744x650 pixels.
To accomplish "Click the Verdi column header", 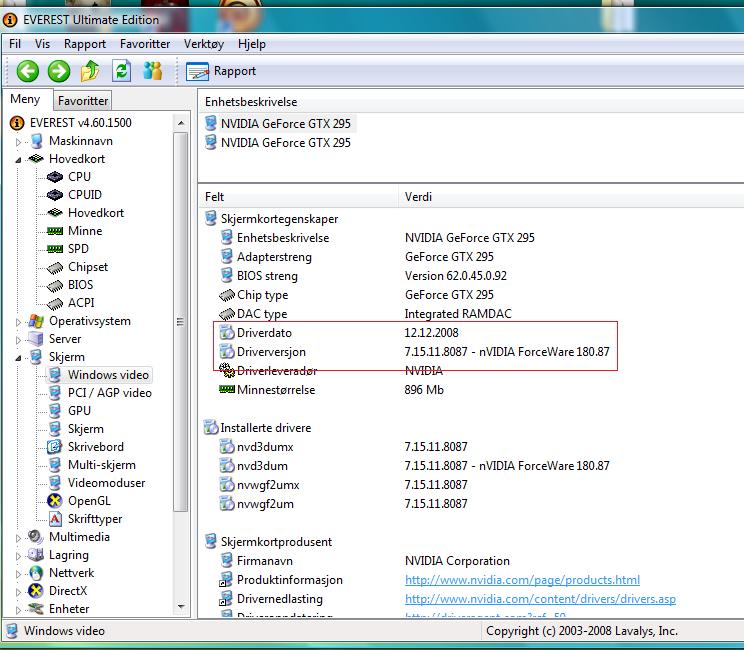I will pos(571,197).
